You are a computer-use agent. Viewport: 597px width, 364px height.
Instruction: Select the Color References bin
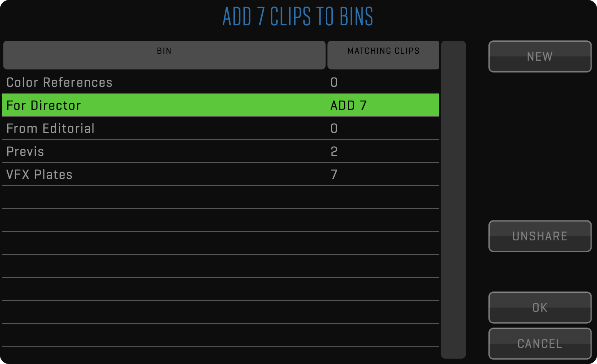coord(60,83)
